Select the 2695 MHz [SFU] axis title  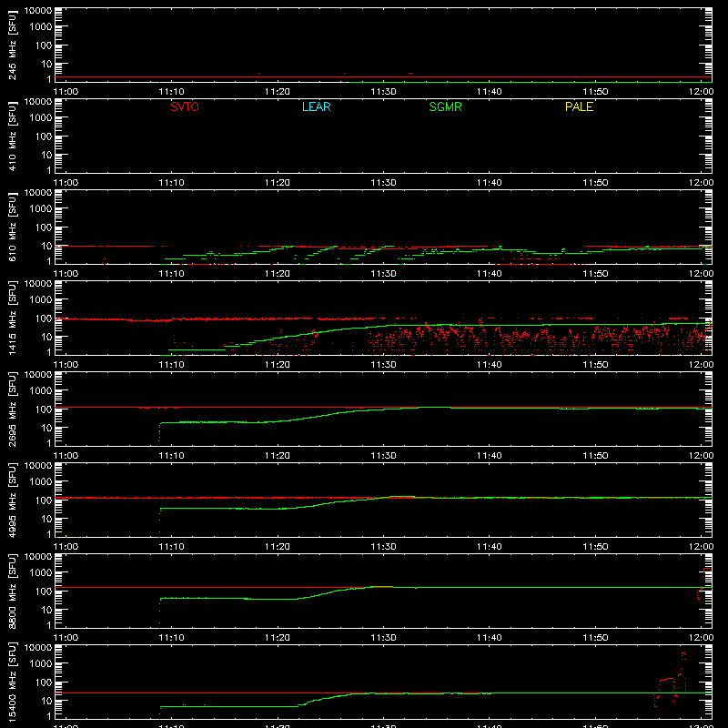[x=12, y=409]
